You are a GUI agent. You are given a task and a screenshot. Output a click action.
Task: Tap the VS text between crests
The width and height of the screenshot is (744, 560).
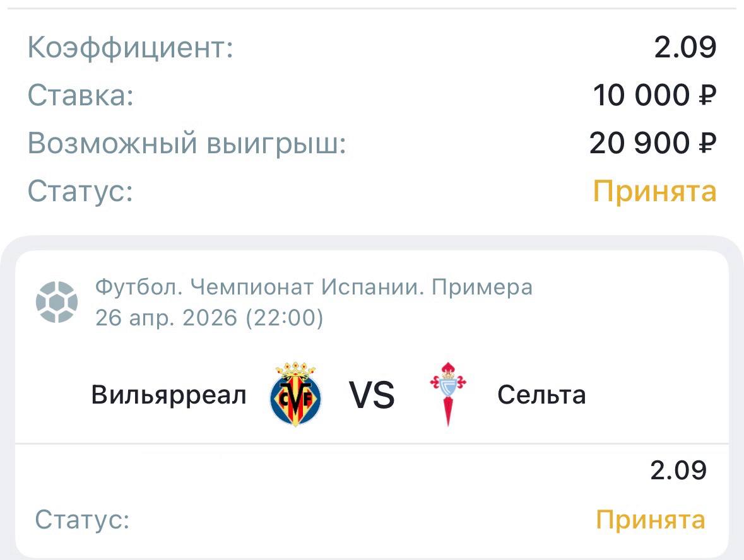372,396
